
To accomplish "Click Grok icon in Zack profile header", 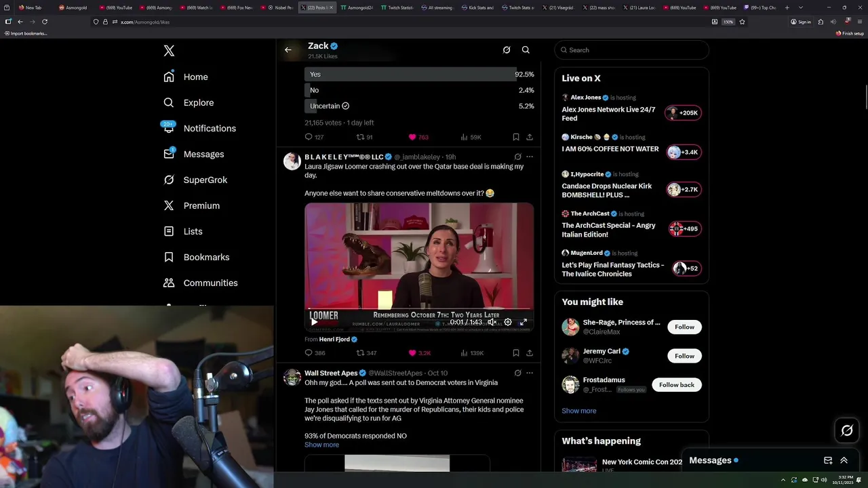I will pyautogui.click(x=507, y=49).
